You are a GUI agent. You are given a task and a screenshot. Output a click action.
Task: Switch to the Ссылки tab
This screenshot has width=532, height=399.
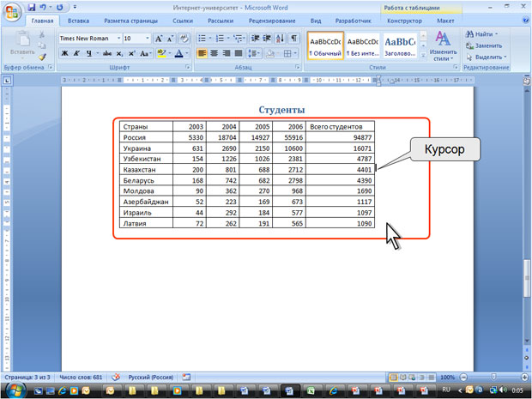click(x=183, y=21)
